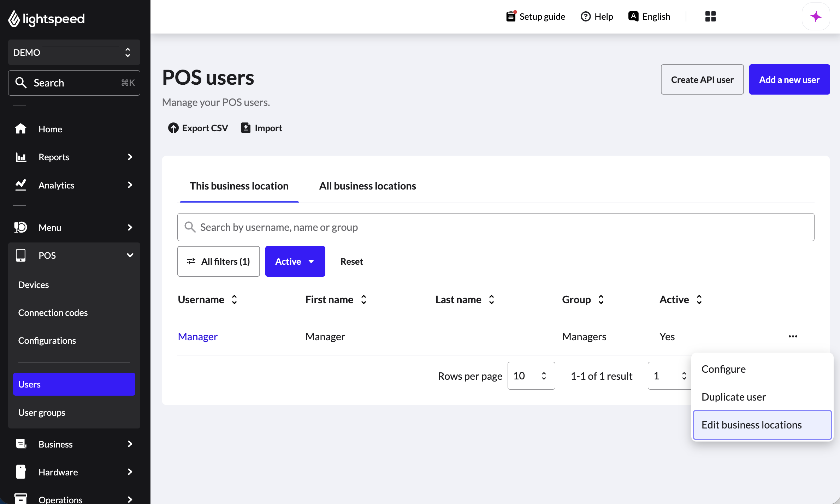
Task: Open the Setup guide
Action: 536,17
